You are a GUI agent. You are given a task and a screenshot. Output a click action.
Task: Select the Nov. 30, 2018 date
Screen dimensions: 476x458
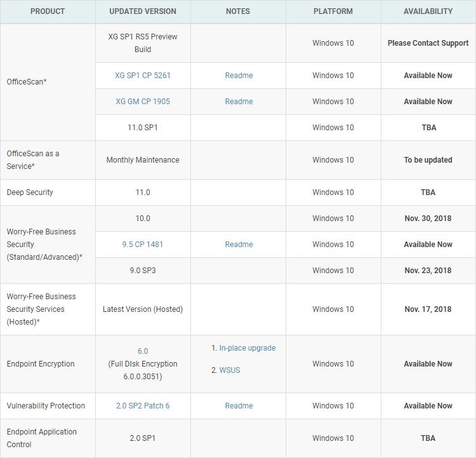[x=428, y=219]
